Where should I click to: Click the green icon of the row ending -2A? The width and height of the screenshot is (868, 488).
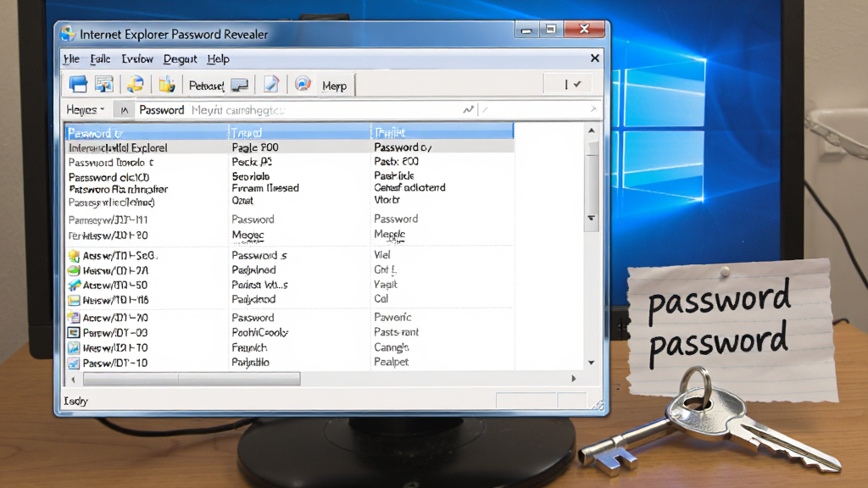point(74,270)
